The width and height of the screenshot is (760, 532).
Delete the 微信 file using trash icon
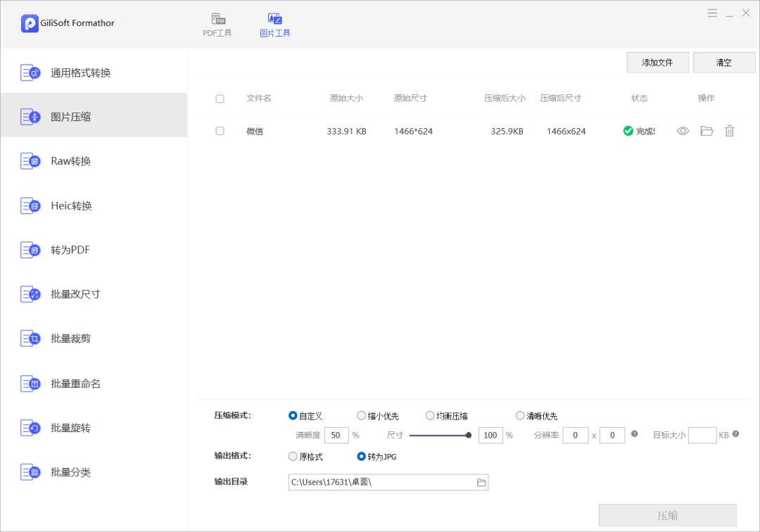pyautogui.click(x=729, y=131)
